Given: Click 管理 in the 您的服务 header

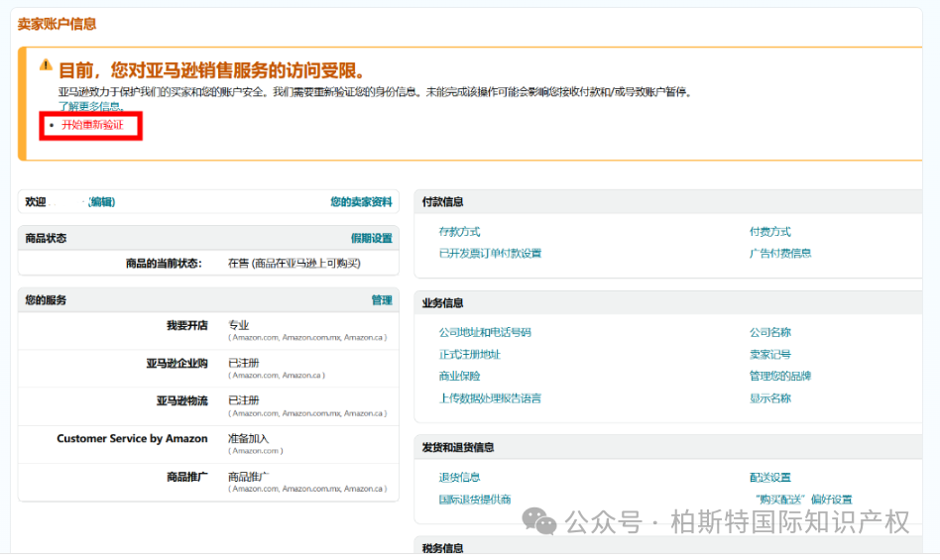Looking at the screenshot, I should point(382,300).
